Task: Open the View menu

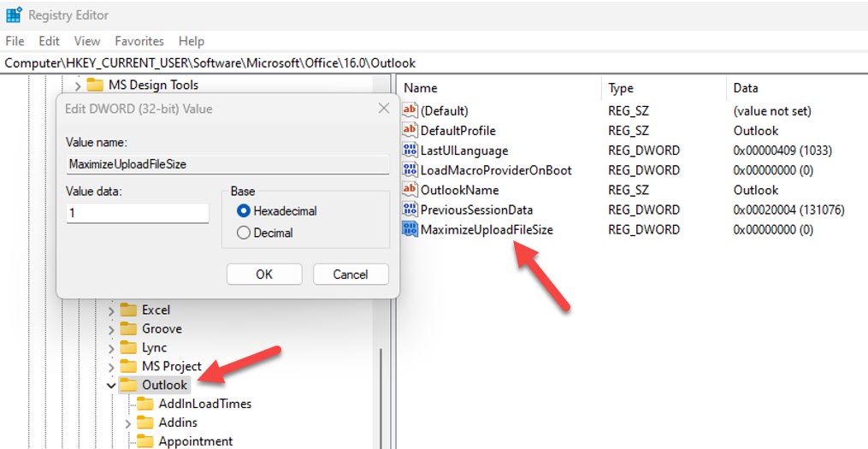Action: 87,41
